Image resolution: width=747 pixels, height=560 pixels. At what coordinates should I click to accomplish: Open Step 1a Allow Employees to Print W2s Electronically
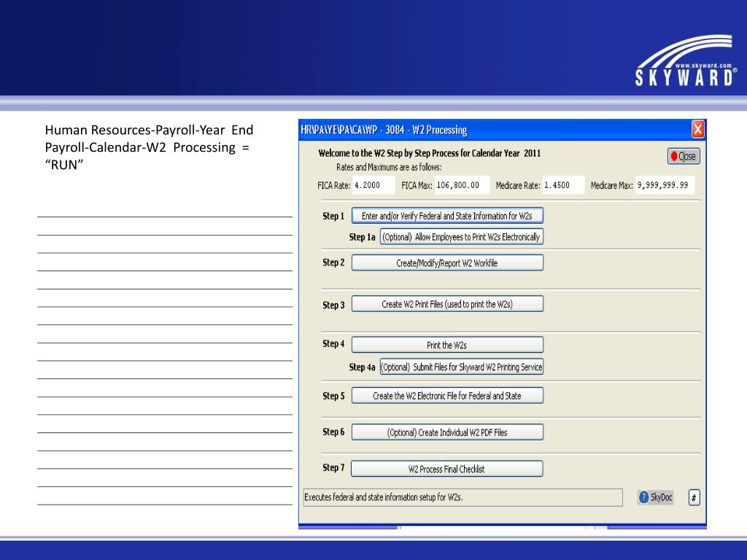pyautogui.click(x=462, y=237)
